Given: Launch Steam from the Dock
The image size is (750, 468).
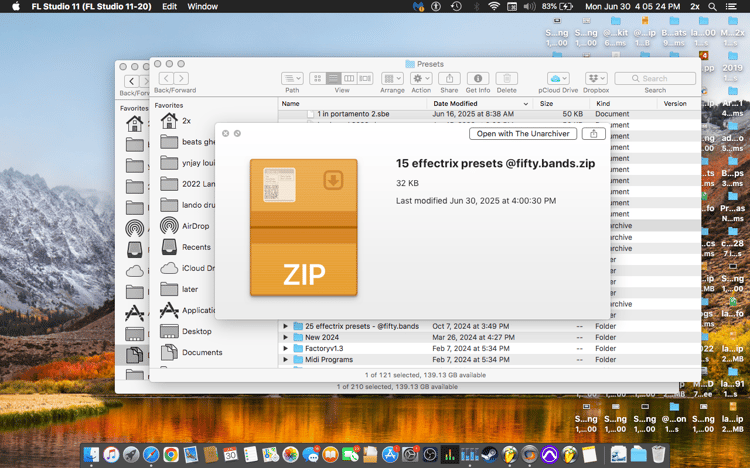Looking at the screenshot, I should (x=489, y=454).
